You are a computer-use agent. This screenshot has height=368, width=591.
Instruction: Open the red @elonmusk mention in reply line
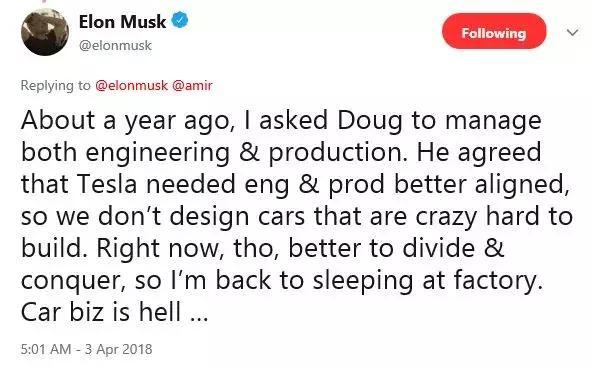(x=132, y=86)
